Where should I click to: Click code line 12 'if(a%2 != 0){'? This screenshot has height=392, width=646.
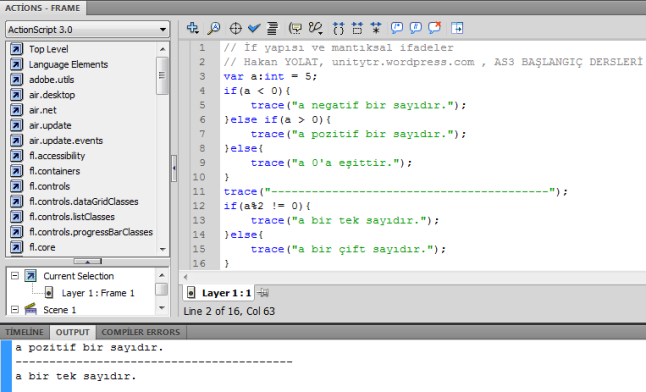click(x=267, y=206)
